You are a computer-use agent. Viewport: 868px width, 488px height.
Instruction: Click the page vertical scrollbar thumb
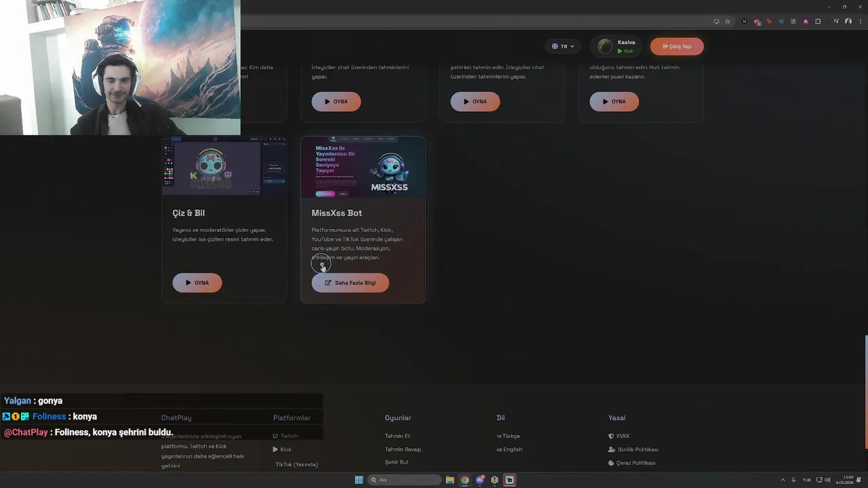[x=866, y=392]
